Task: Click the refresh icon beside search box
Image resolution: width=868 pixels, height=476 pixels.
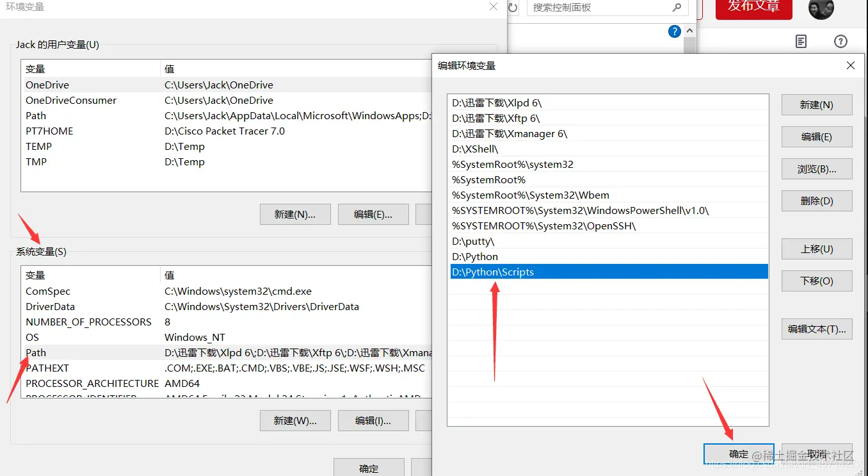Action: pos(513,8)
